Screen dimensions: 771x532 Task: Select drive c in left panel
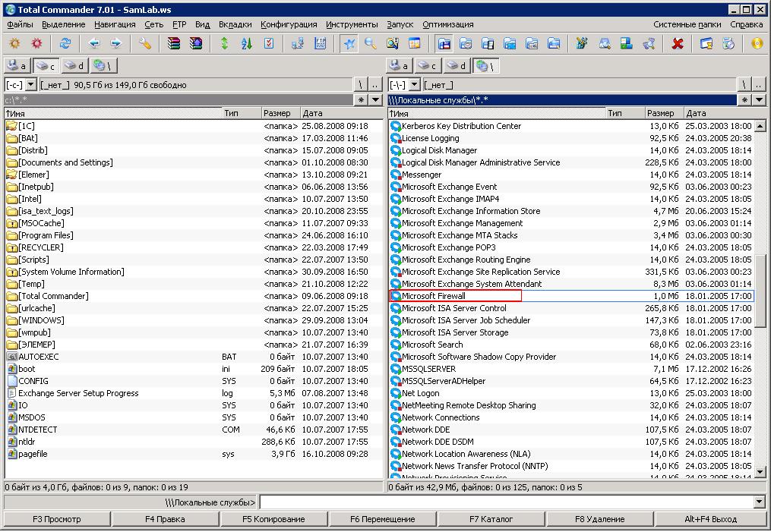[x=46, y=66]
